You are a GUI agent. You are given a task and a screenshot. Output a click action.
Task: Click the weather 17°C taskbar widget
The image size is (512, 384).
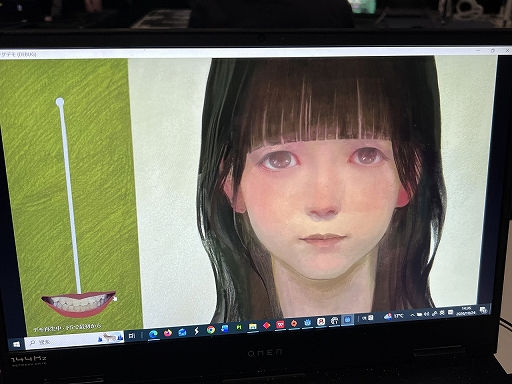pyautogui.click(x=394, y=316)
